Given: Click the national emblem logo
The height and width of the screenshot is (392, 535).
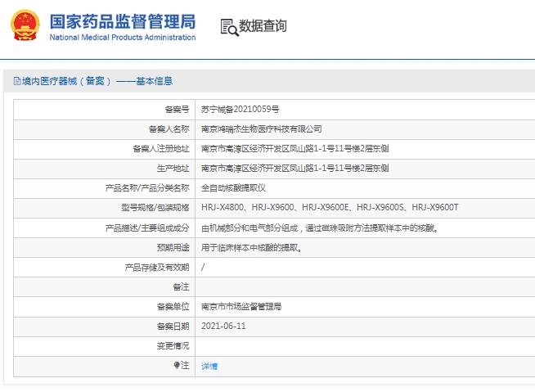Looking at the screenshot, I should click(25, 25).
